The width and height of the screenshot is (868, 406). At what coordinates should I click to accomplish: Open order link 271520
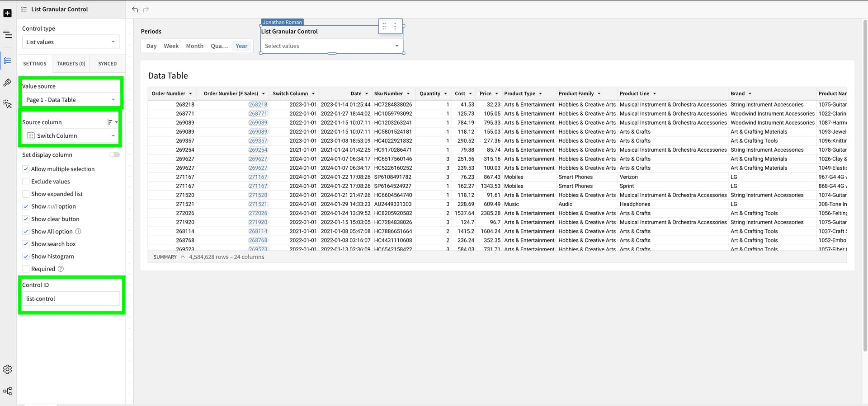tap(258, 195)
